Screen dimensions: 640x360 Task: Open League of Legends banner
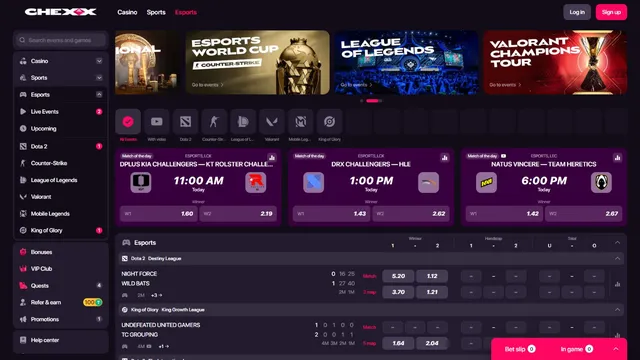coord(407,62)
